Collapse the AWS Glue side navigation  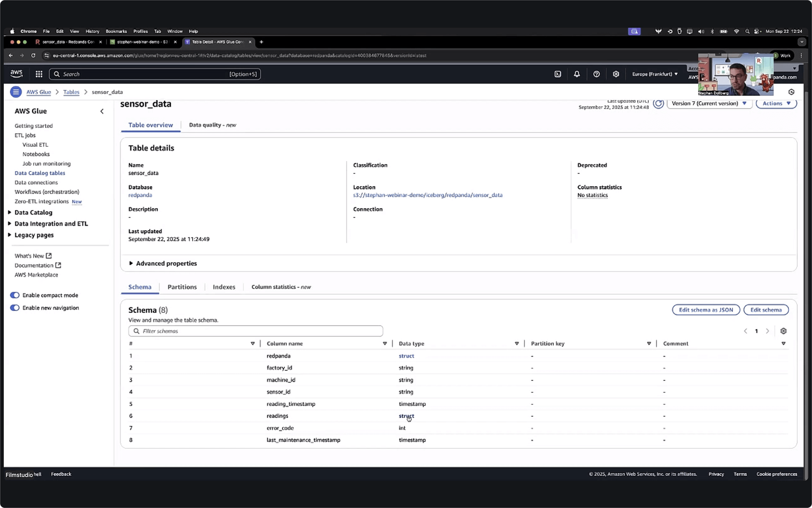click(x=102, y=111)
